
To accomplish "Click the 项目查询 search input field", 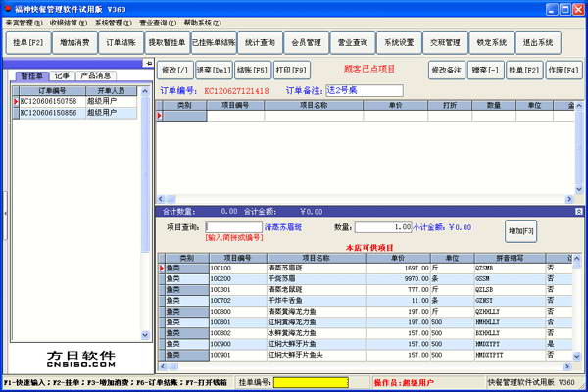I will pyautogui.click(x=233, y=227).
